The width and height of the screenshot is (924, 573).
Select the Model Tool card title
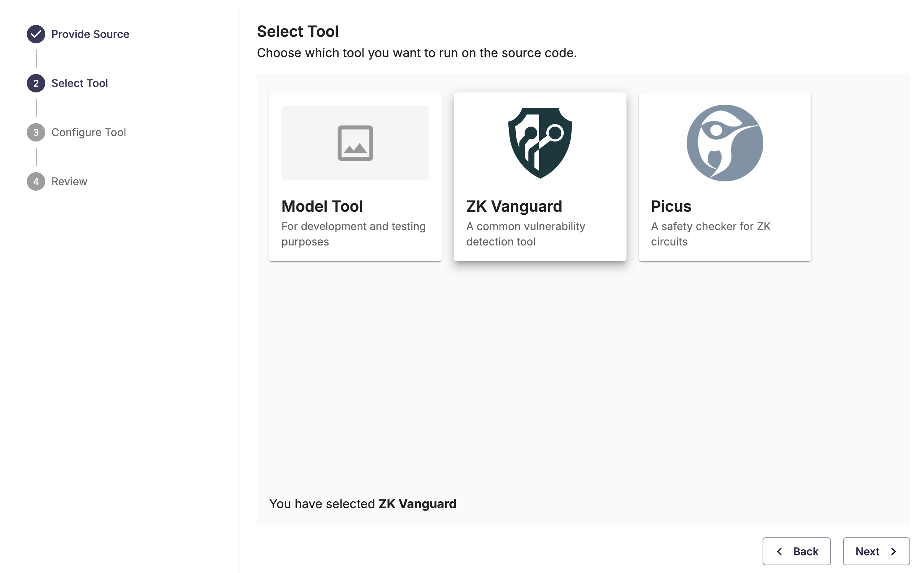coord(322,206)
